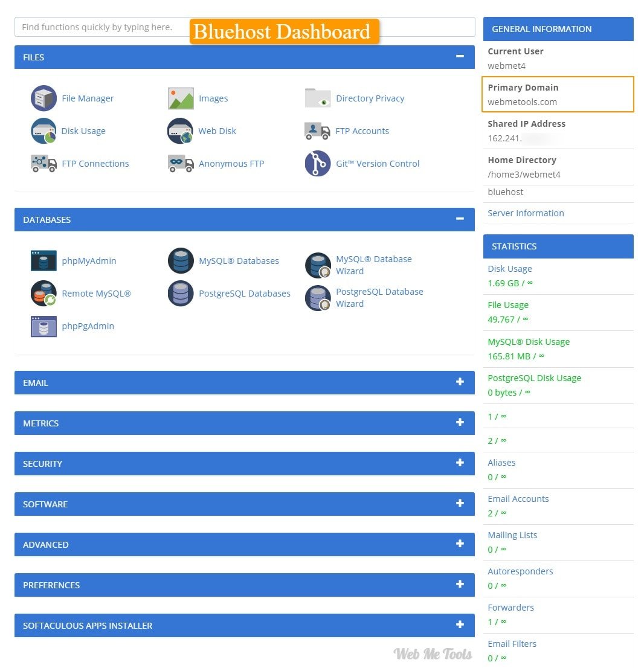Open MySQL Databases text link
Viewport: 644px width, 668px height.
(239, 261)
